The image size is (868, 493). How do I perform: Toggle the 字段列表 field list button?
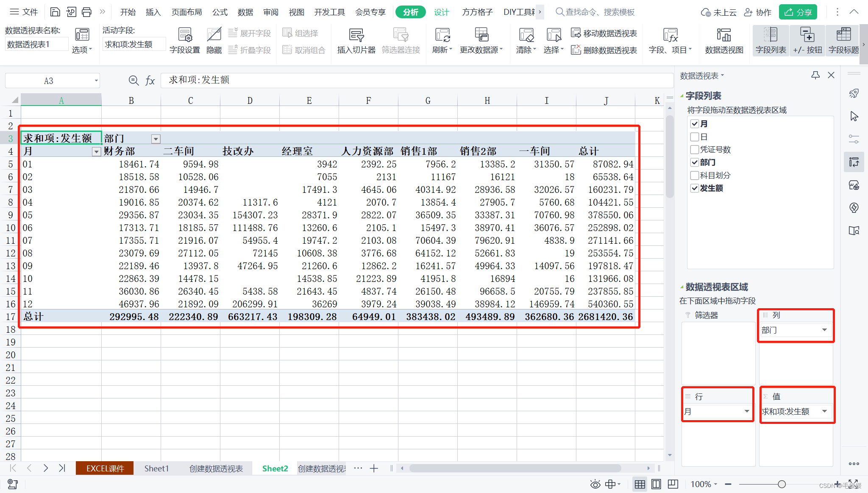pos(771,41)
